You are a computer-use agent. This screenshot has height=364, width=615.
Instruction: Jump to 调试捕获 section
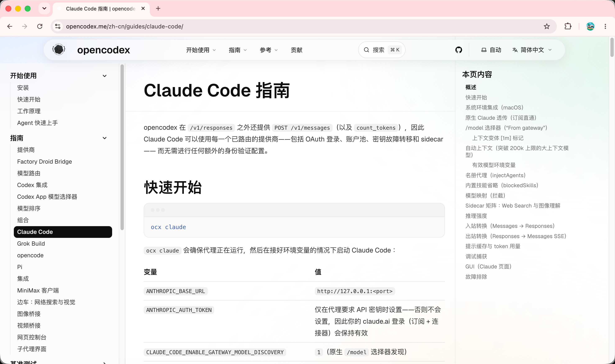476,257
